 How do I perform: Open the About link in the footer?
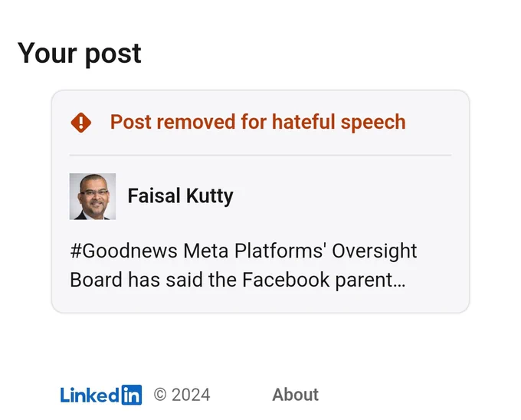tap(296, 395)
